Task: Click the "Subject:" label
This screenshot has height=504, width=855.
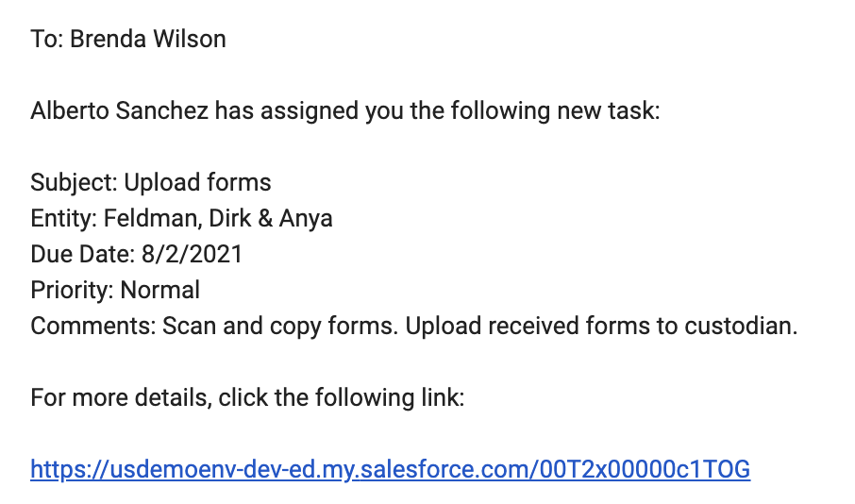Action: 75,183
